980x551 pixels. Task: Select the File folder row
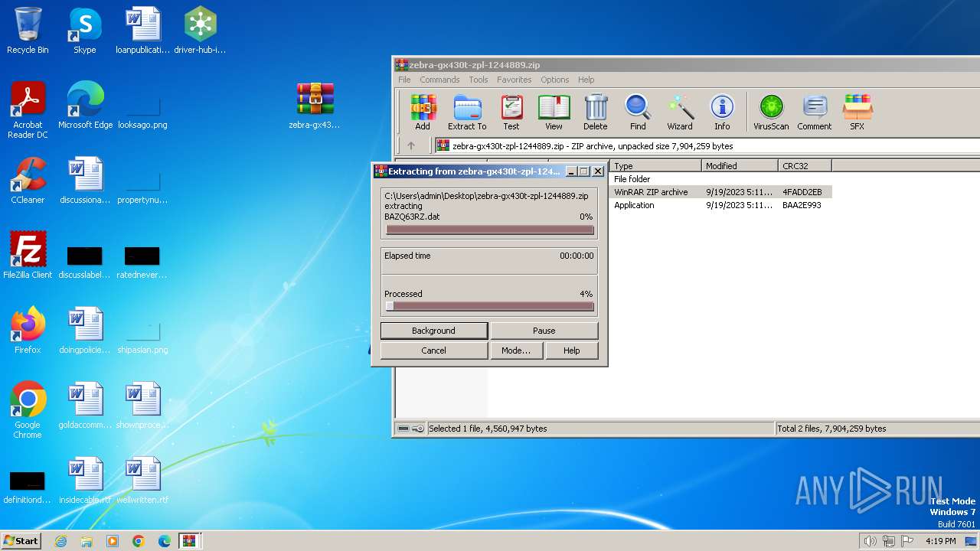[720, 179]
